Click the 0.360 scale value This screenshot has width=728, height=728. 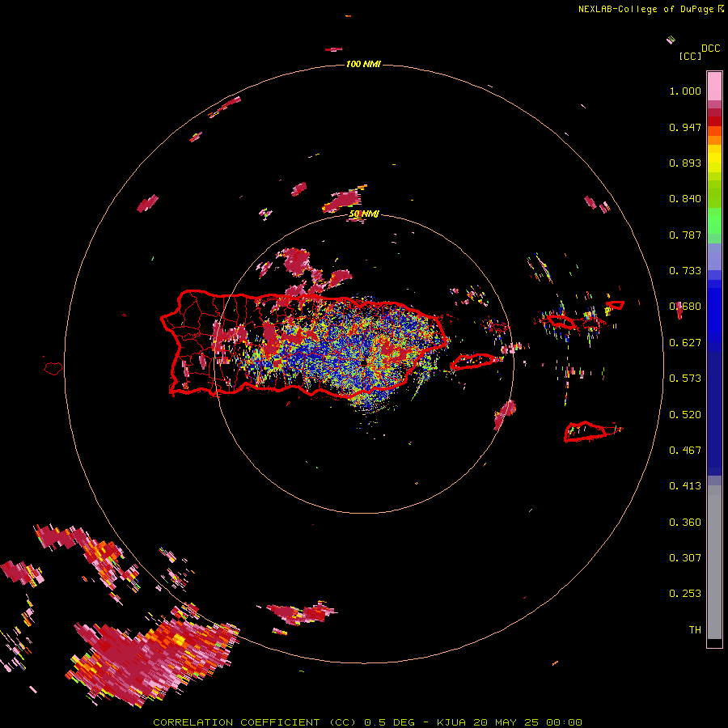685,523
